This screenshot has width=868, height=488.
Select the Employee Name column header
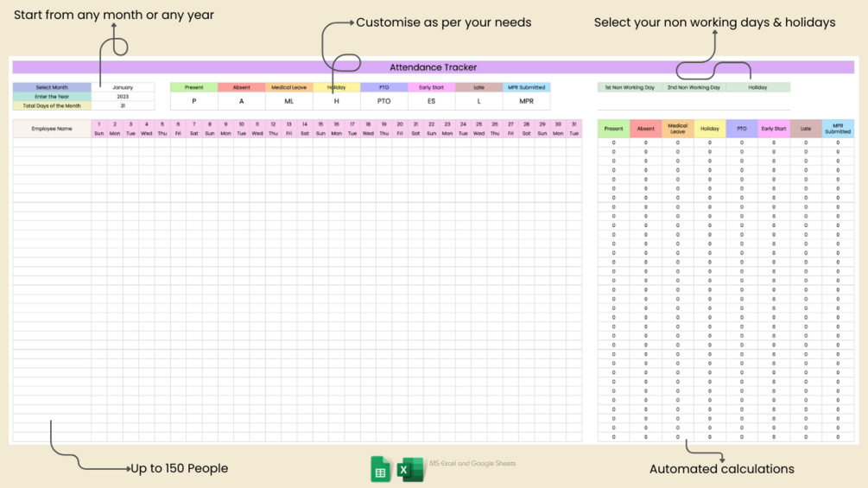pos(52,129)
